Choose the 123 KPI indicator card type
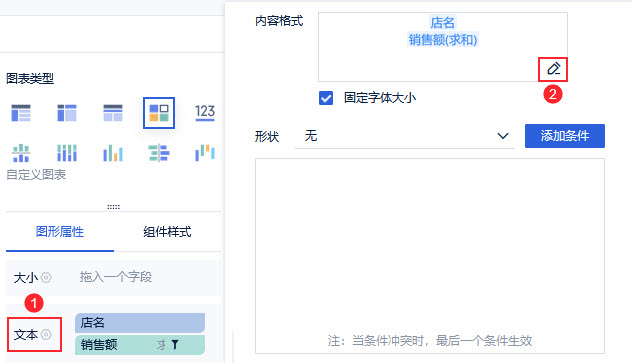The image size is (632, 363). click(x=205, y=112)
